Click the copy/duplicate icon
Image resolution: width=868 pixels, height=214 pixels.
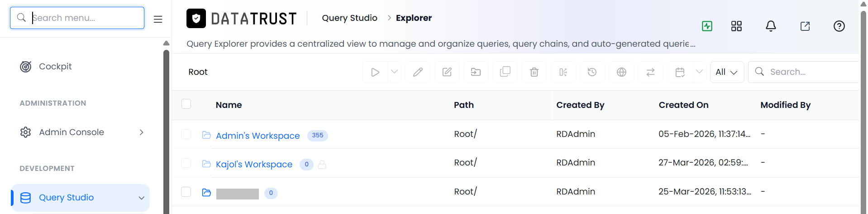pos(505,72)
